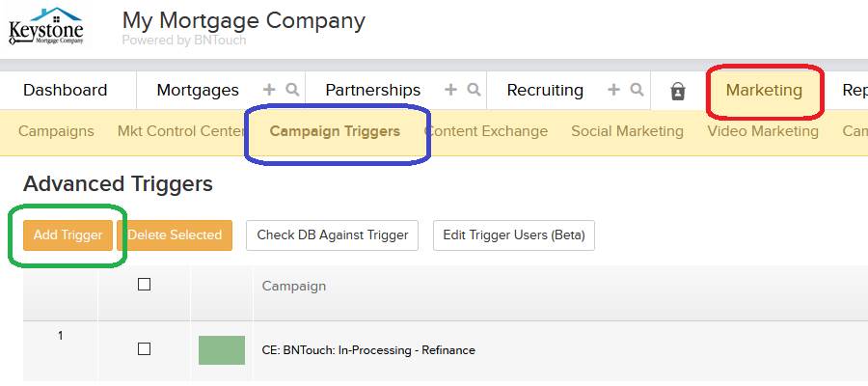Open Social Marketing section
Viewport: 868px width, 386px height.
pyautogui.click(x=627, y=131)
